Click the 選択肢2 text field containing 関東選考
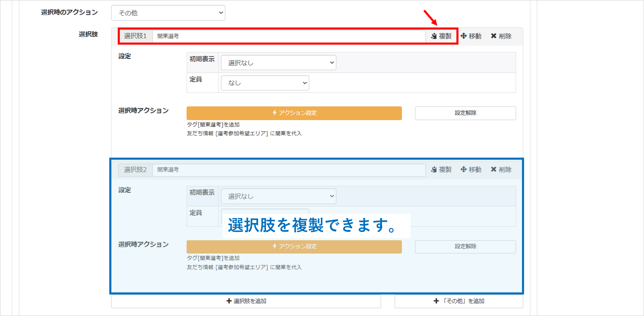Image resolution: width=644 pixels, height=316 pixels. click(289, 170)
